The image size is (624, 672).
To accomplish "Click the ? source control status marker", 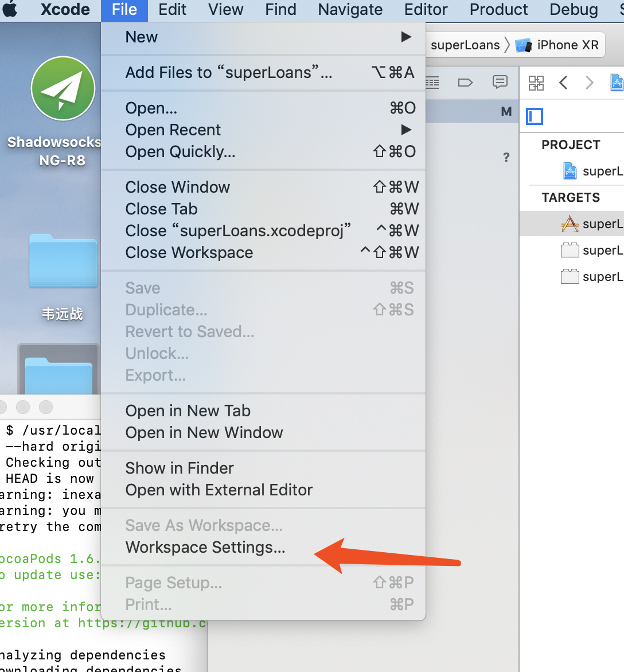I will tap(506, 157).
